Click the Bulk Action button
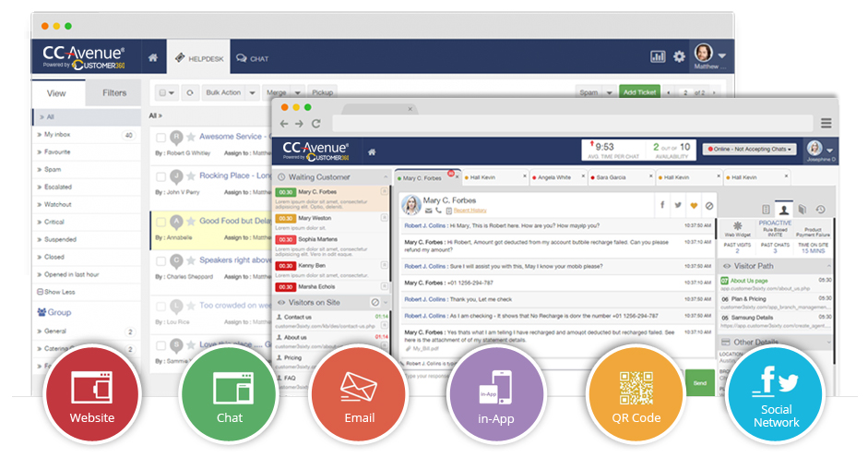The image size is (868, 458). pyautogui.click(x=223, y=92)
